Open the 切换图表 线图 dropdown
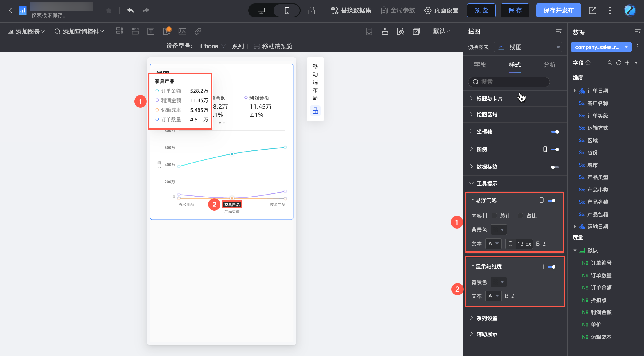Viewport: 644px width, 356px height. coord(528,47)
